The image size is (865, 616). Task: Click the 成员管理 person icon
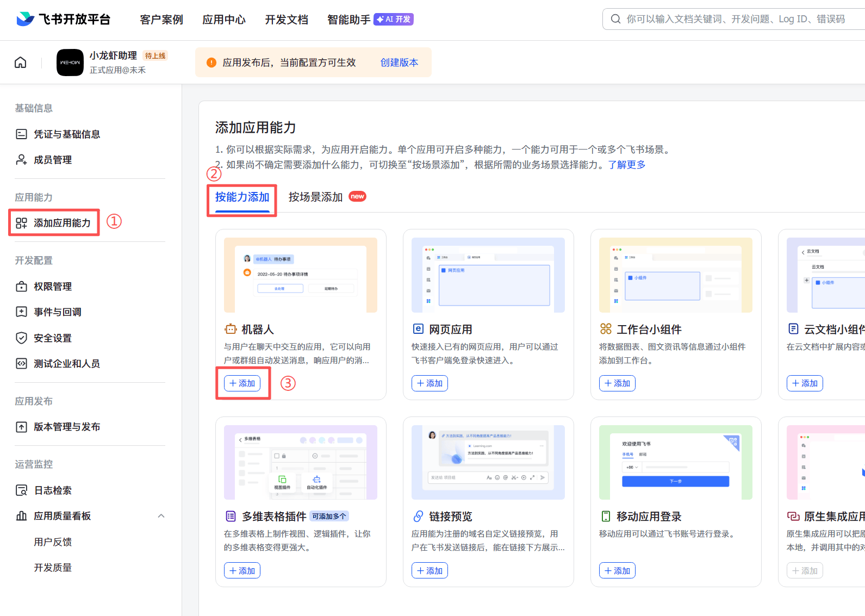21,160
